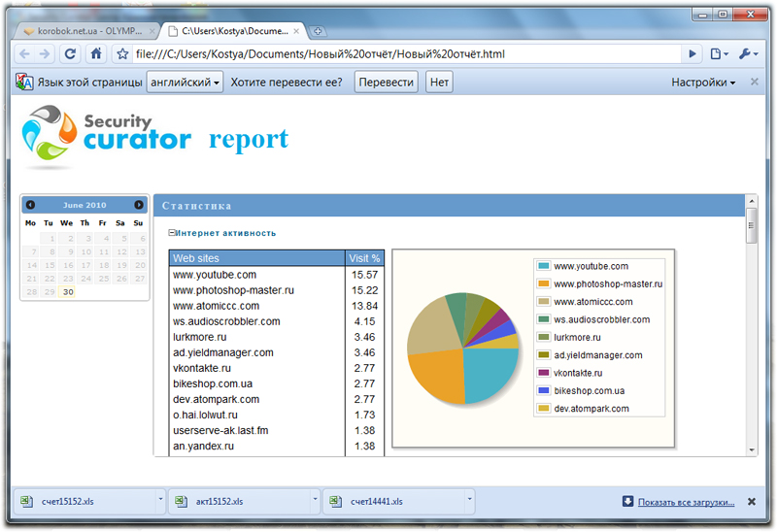777x532 pixels.
Task: Click ad.yieldmanager.com in the table
Action: coord(223,352)
